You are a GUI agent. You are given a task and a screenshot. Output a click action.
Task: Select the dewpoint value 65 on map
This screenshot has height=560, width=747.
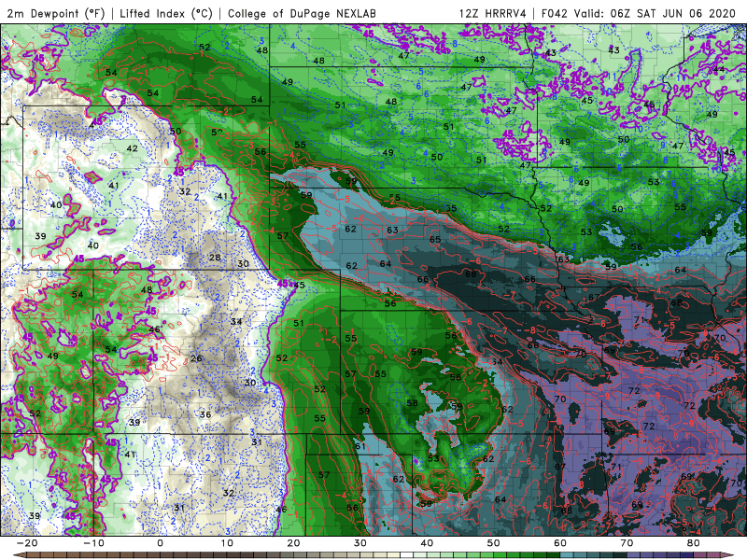pyautogui.click(x=435, y=239)
